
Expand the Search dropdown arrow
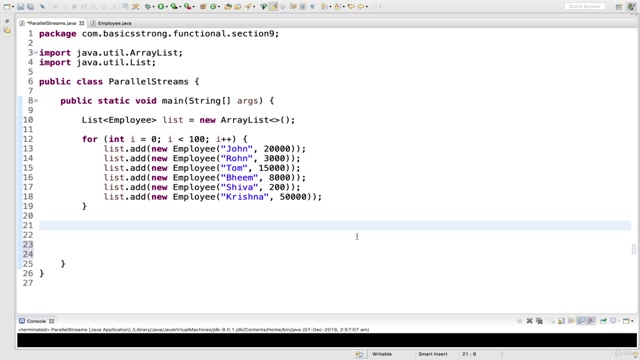(x=254, y=7)
